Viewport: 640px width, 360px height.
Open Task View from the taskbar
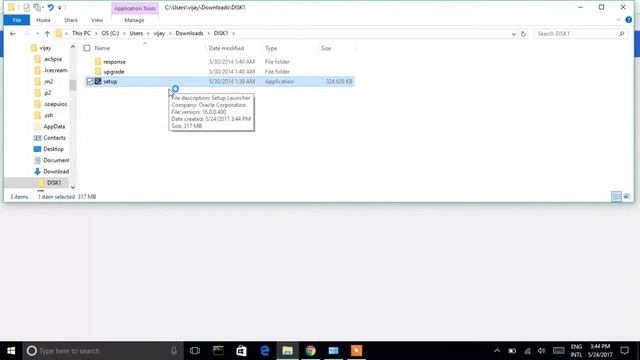coord(195,351)
